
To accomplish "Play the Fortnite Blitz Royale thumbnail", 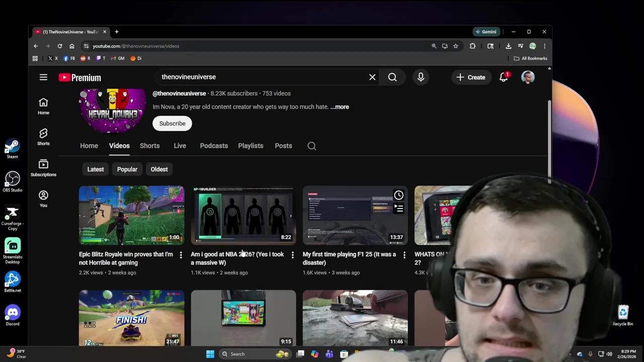I will click(131, 215).
